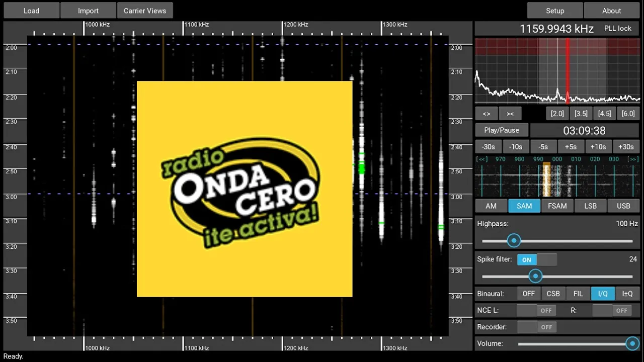Image resolution: width=644 pixels, height=362 pixels.
Task: Set Binaural to OFF
Action: click(x=529, y=294)
